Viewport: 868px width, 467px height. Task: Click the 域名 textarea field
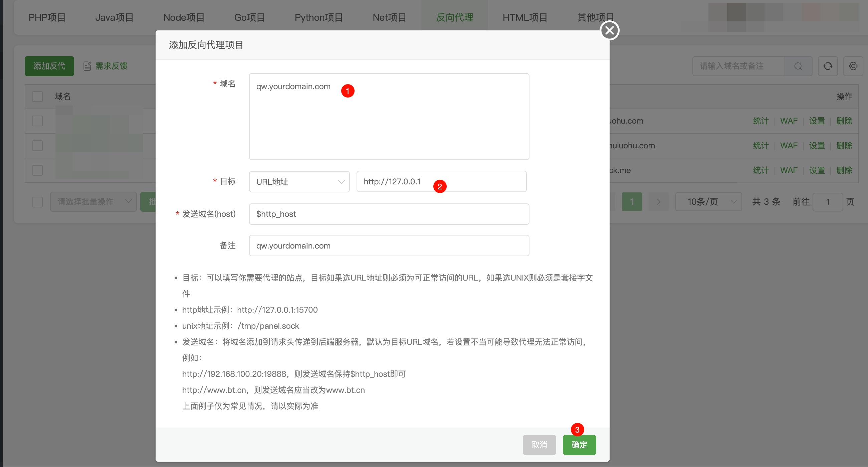pos(389,116)
